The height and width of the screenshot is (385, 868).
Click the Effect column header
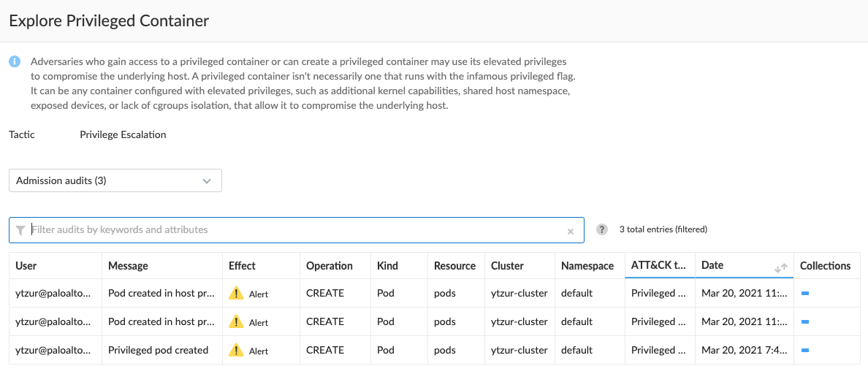coord(242,265)
